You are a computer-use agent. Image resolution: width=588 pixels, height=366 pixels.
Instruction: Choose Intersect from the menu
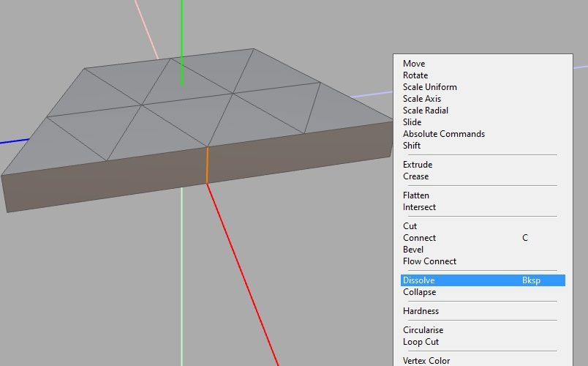[x=419, y=207]
